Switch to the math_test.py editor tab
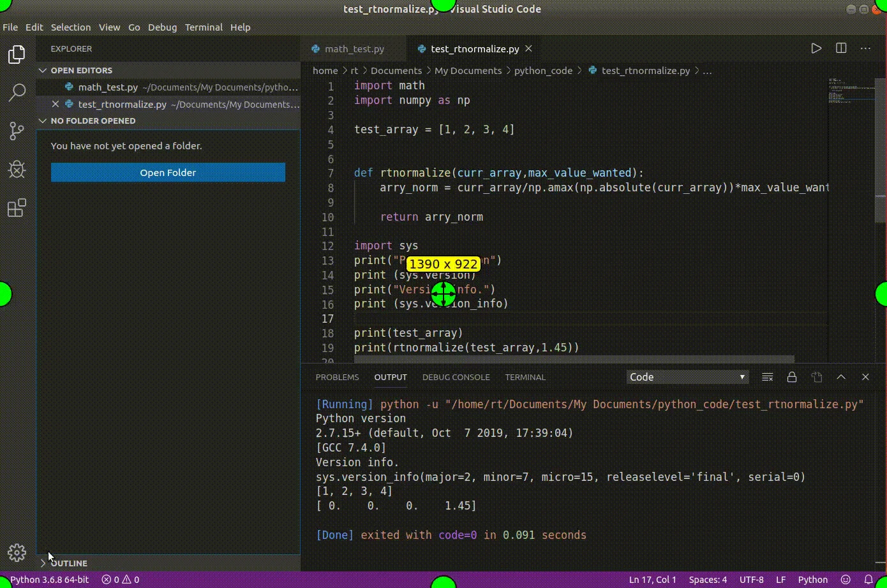 [353, 48]
